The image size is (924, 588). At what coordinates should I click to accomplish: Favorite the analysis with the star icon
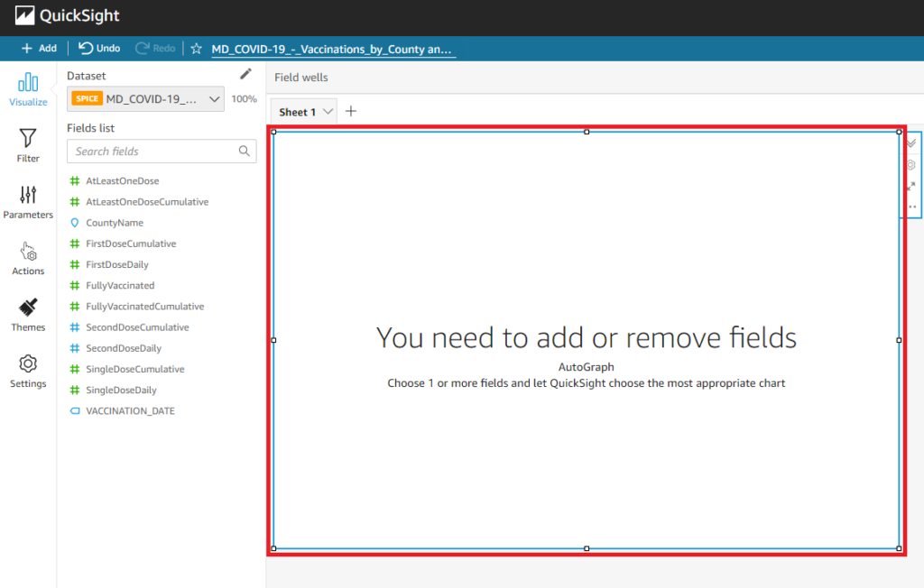point(196,49)
